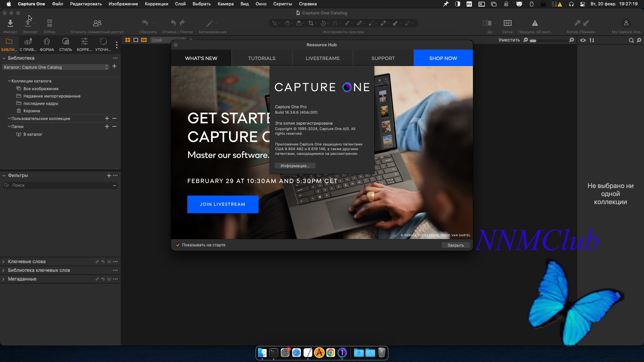This screenshot has height=362, width=644.
Task: Expand Библиотека ключевых слов panel
Action: [3, 270]
